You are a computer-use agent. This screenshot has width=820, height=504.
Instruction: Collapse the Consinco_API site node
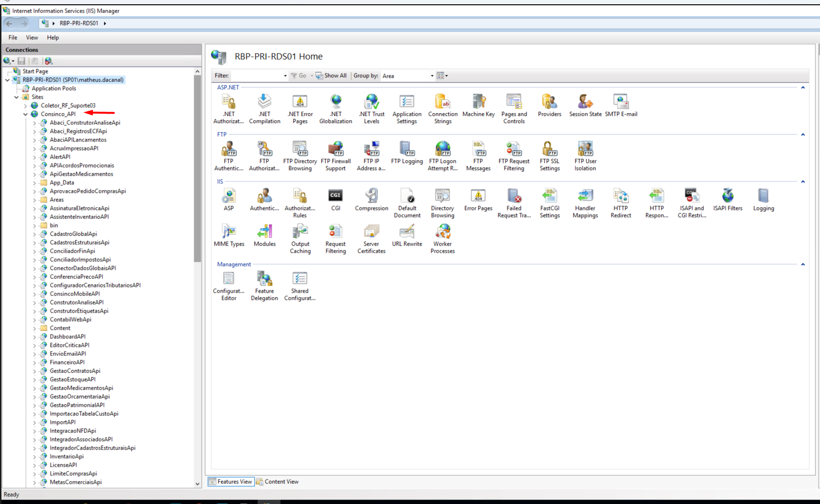[x=26, y=114]
